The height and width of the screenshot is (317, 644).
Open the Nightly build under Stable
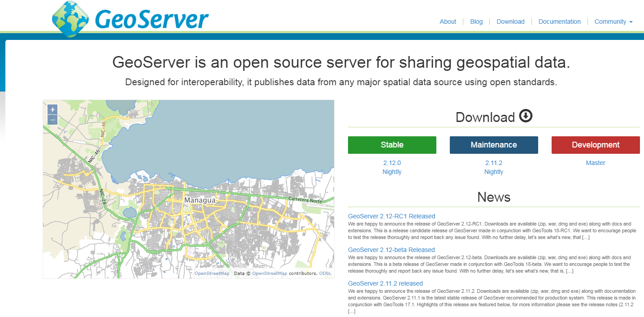click(x=392, y=172)
